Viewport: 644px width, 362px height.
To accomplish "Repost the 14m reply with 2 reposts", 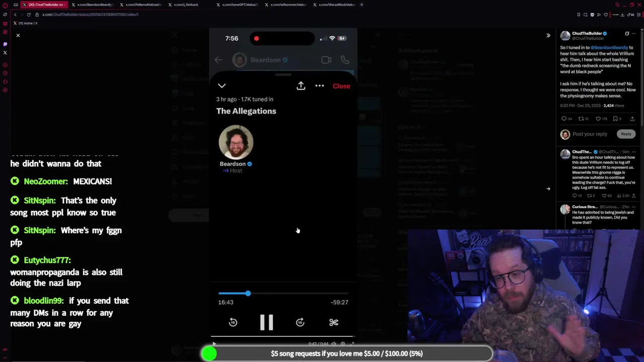I will point(591,196).
